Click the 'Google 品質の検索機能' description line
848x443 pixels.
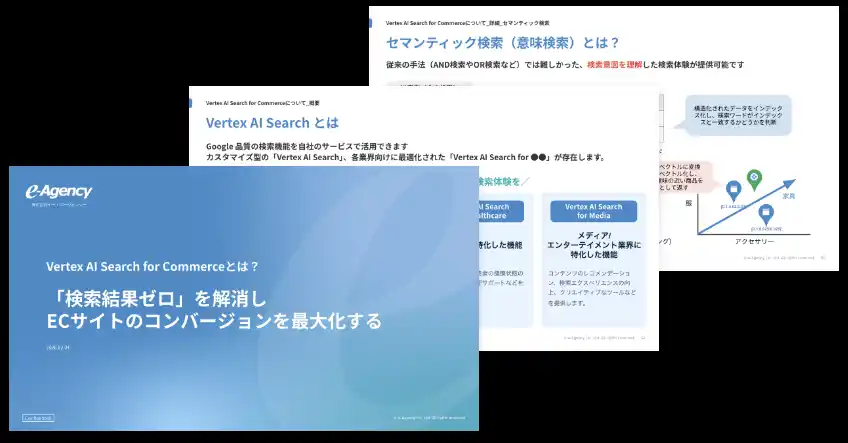(307, 146)
